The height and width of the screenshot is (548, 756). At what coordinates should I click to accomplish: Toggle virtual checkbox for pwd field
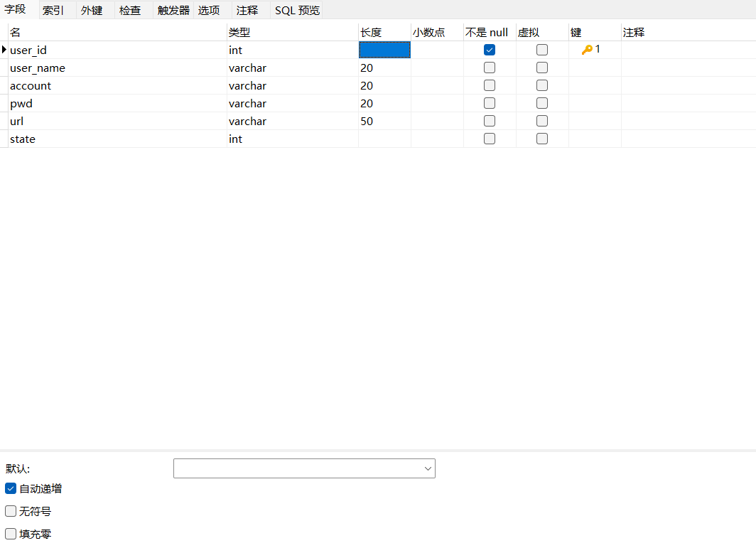pos(542,103)
